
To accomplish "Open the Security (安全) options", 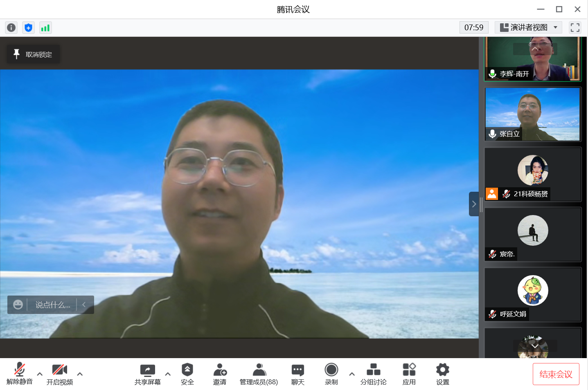I will [x=187, y=374].
